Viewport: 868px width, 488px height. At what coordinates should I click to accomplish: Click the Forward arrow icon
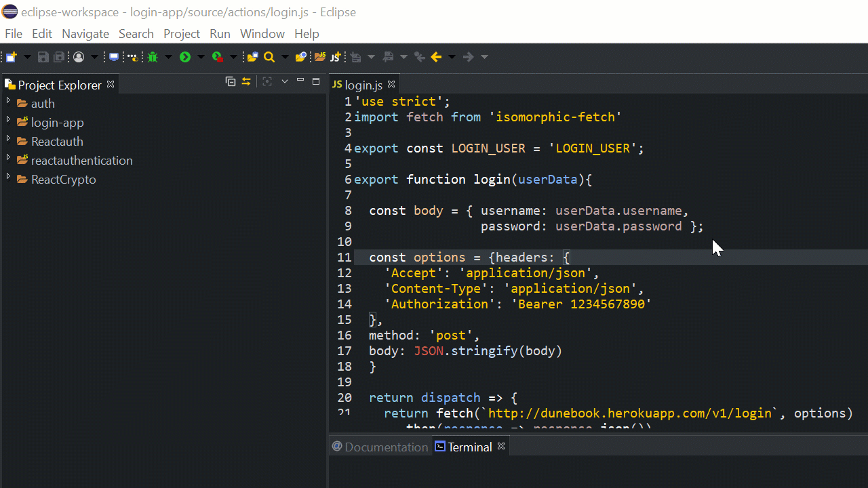coord(468,57)
